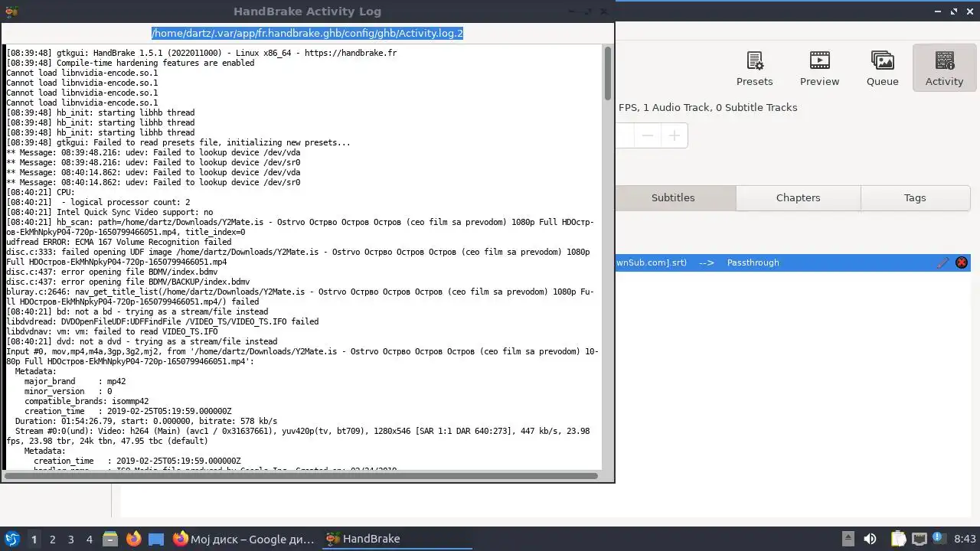Open the clipboard manager tray icon

click(898, 539)
